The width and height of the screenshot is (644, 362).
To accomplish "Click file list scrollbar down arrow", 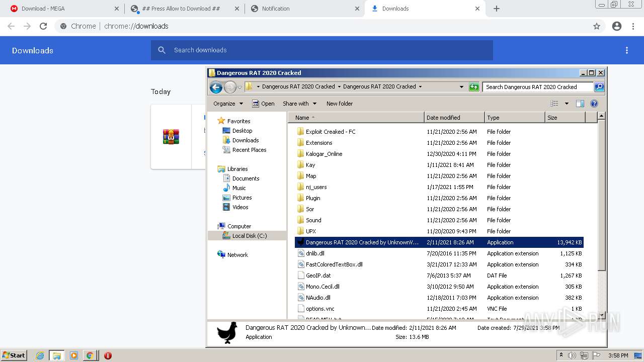I will click(601, 315).
